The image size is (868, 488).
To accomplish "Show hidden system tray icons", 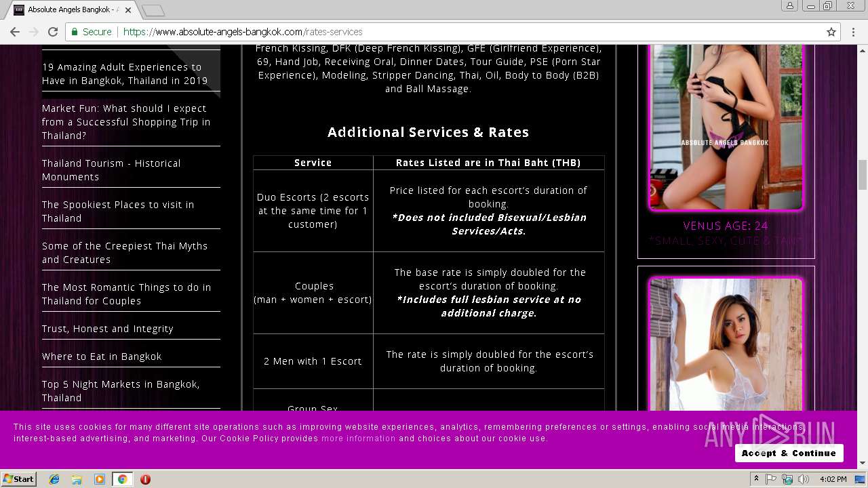I will (756, 479).
